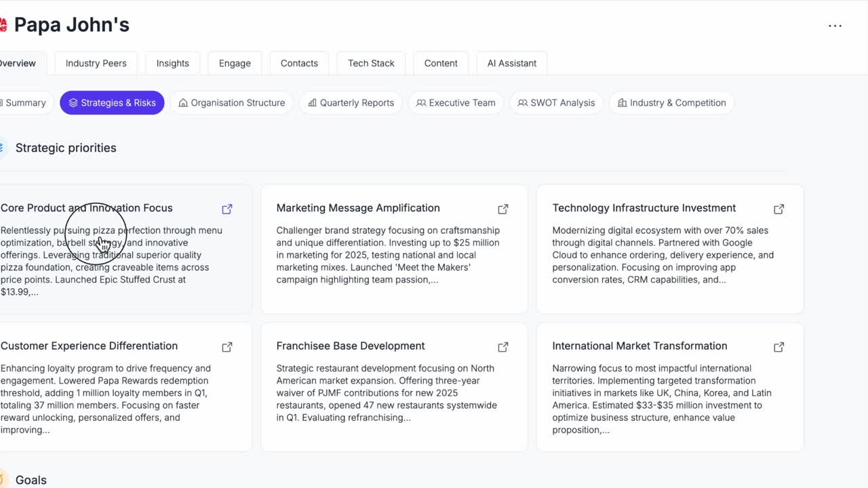Click the 'Relentlessly pursuing pizza perfection' description text
The width and height of the screenshot is (868, 488).
tap(111, 261)
